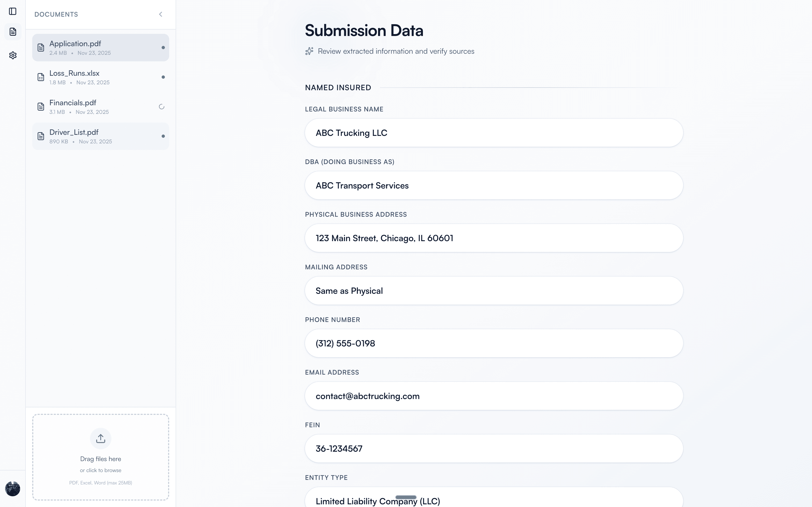
Task: Click the extraction icon beside 'Review extracted information'
Action: tap(309, 51)
